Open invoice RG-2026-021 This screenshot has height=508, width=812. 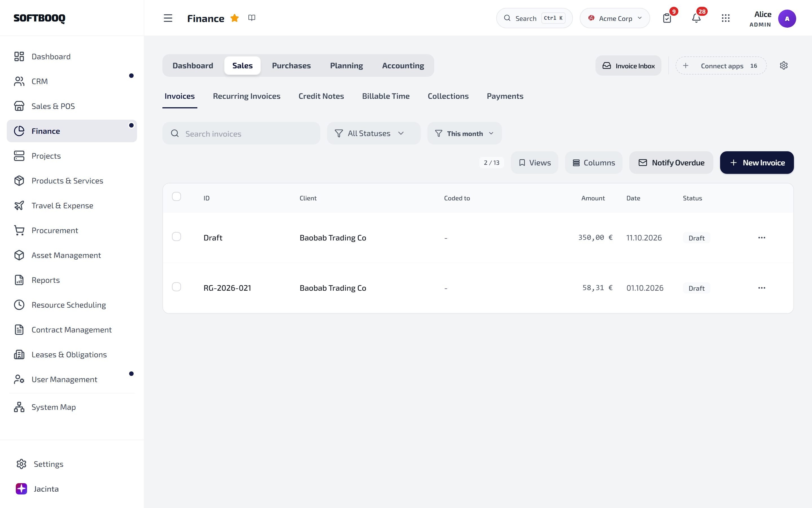pos(227,288)
